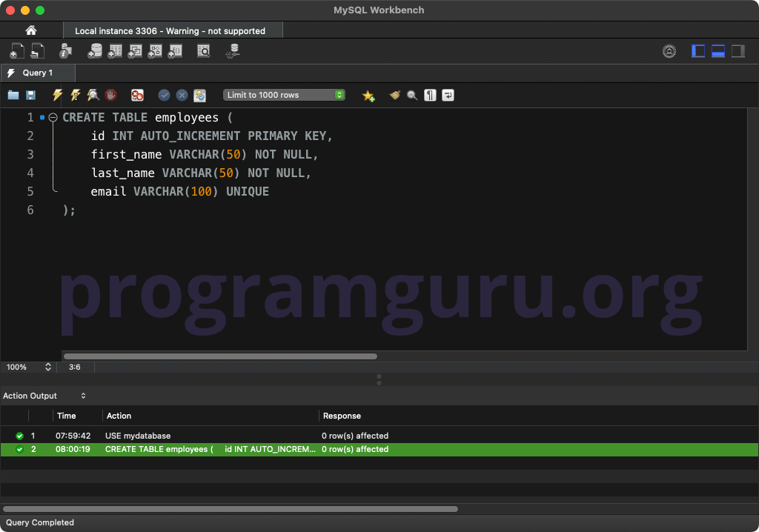Create a new view icon
Screen dimensions: 759x532
tap(135, 51)
